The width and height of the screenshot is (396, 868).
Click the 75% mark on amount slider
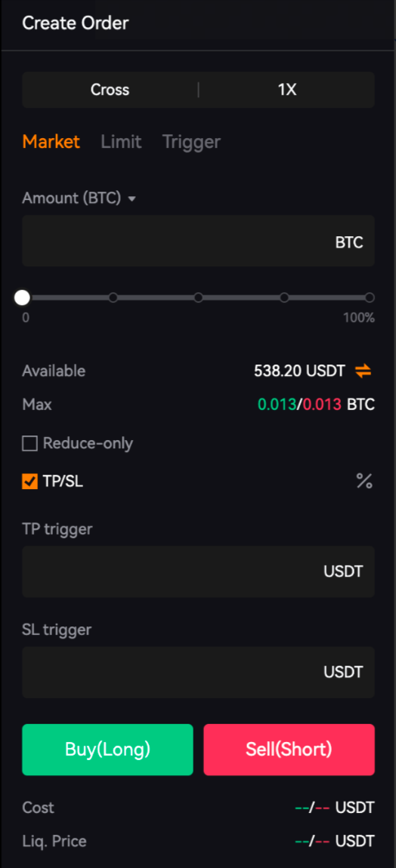point(284,298)
